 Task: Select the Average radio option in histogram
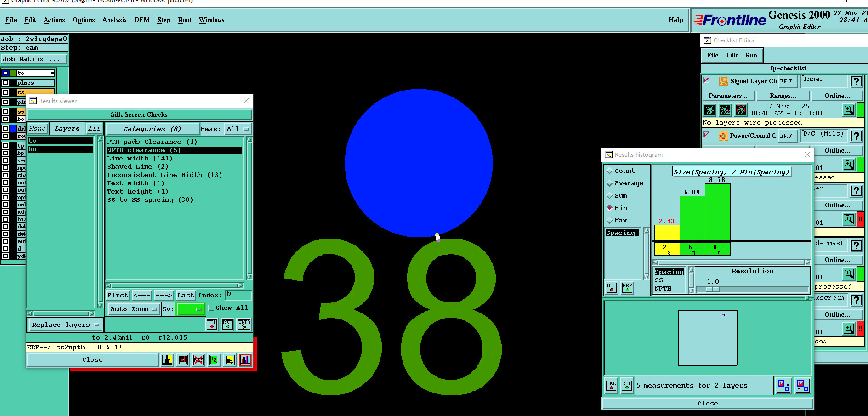(610, 183)
